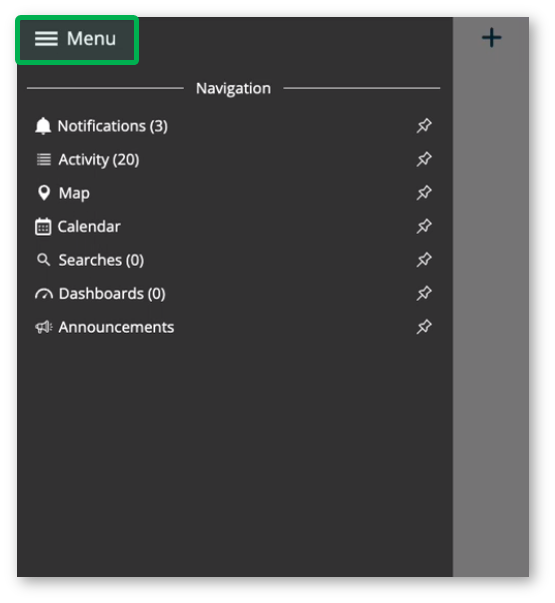The width and height of the screenshot is (555, 603).
Task: Pin Activity using its pin icon
Action: tap(424, 159)
